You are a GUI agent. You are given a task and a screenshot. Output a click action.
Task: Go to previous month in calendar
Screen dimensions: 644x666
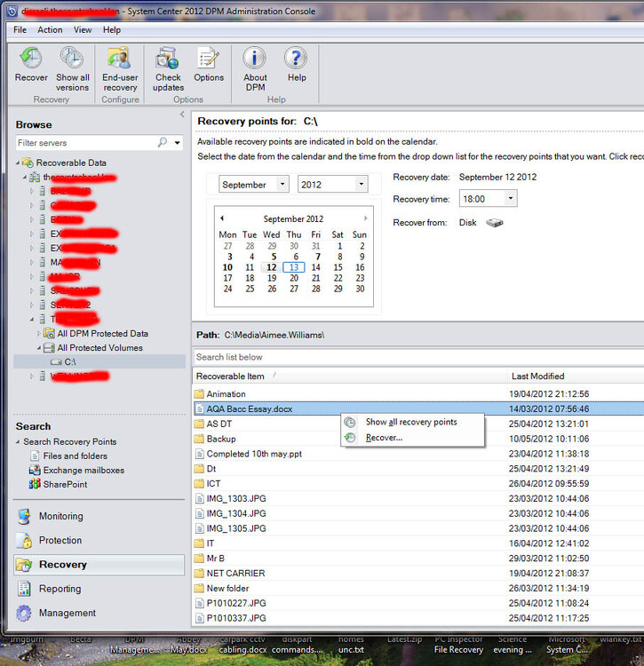tap(222, 218)
